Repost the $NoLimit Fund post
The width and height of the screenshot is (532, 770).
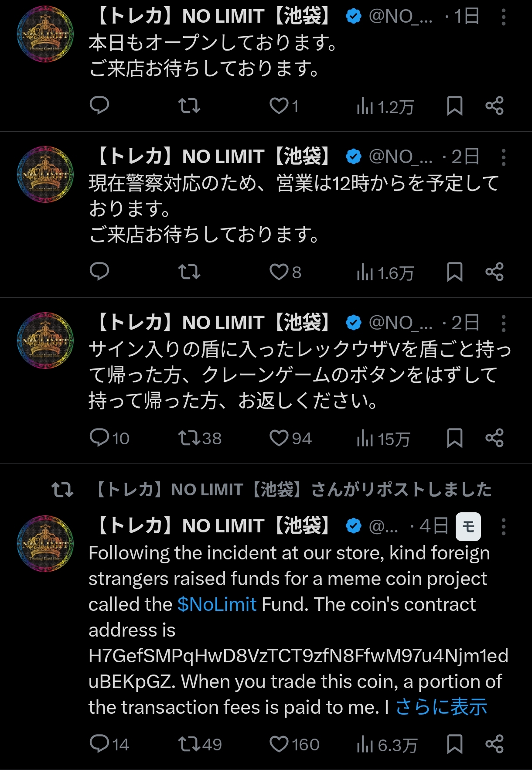(189, 744)
